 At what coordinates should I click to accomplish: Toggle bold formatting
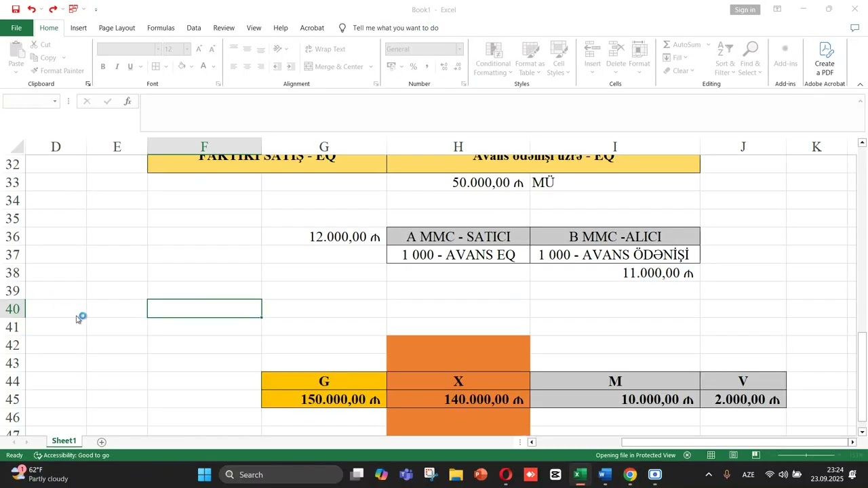point(103,66)
